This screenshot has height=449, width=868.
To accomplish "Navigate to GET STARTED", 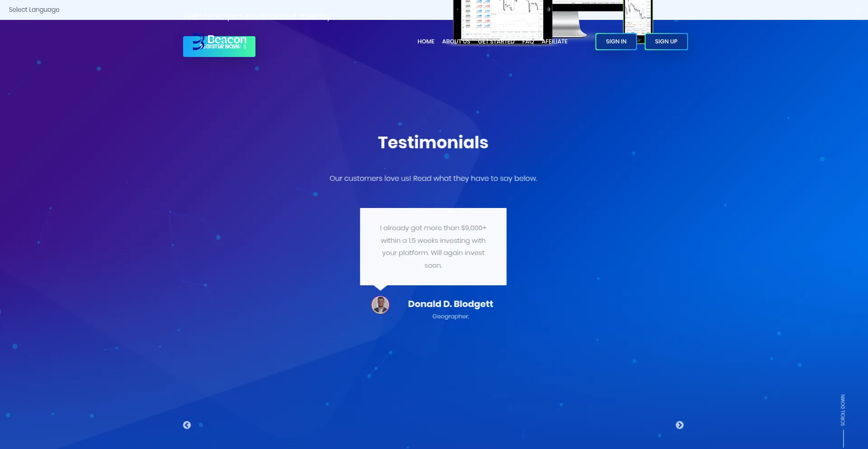I will [496, 42].
